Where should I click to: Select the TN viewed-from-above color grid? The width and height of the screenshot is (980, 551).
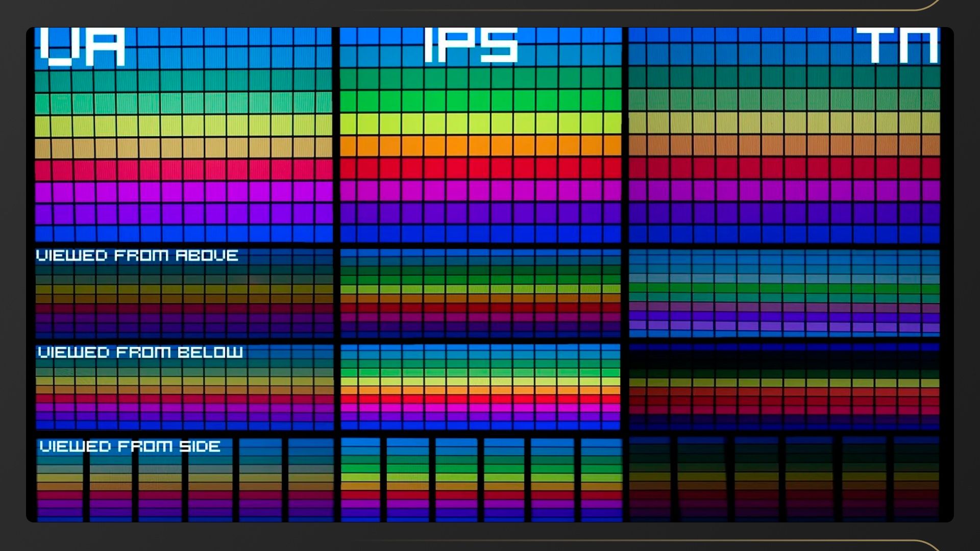coord(784,293)
